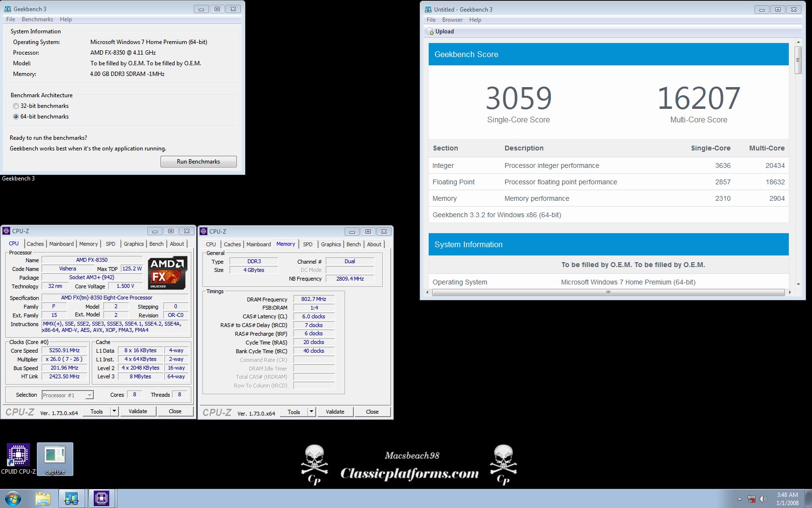Switch to Geekbench taskbar icon
Screen dimensions: 812x508
tap(72, 498)
